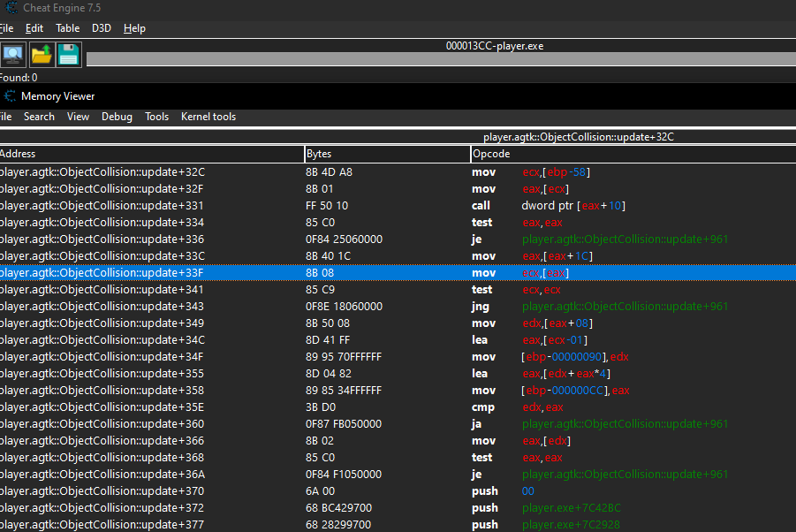Click the scan progress bar
Image resolution: width=796 pixels, height=532 pixels.
pyautogui.click(x=440, y=59)
